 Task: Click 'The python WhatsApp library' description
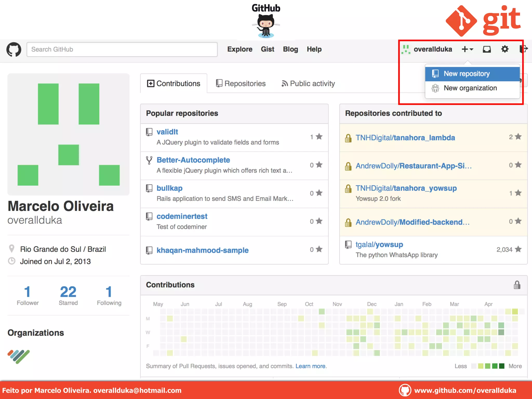point(397,255)
